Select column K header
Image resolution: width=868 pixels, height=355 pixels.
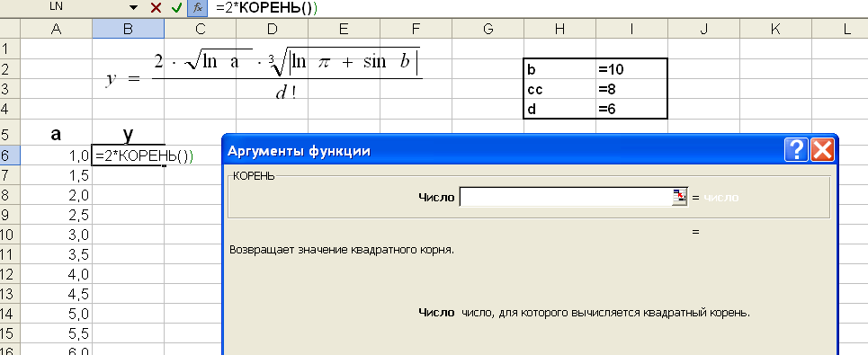pyautogui.click(x=776, y=30)
